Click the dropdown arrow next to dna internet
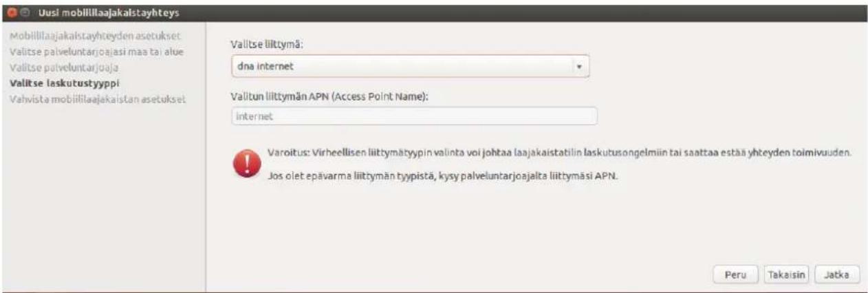This screenshot has width=868, height=293. click(579, 67)
